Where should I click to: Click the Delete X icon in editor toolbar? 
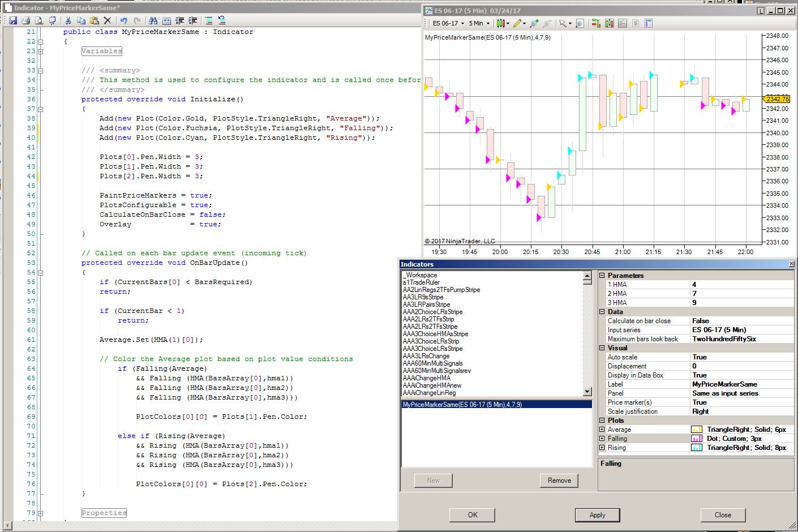coord(107,21)
